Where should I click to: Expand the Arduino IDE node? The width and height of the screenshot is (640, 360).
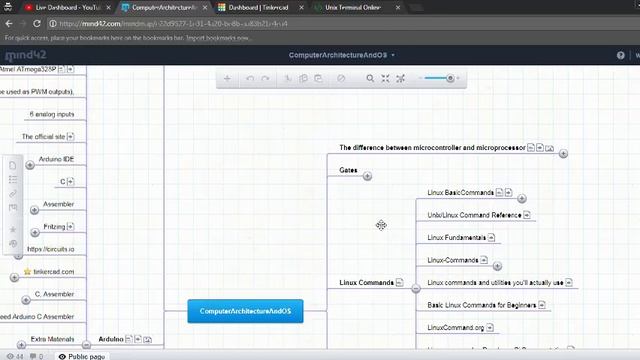(x=30, y=165)
